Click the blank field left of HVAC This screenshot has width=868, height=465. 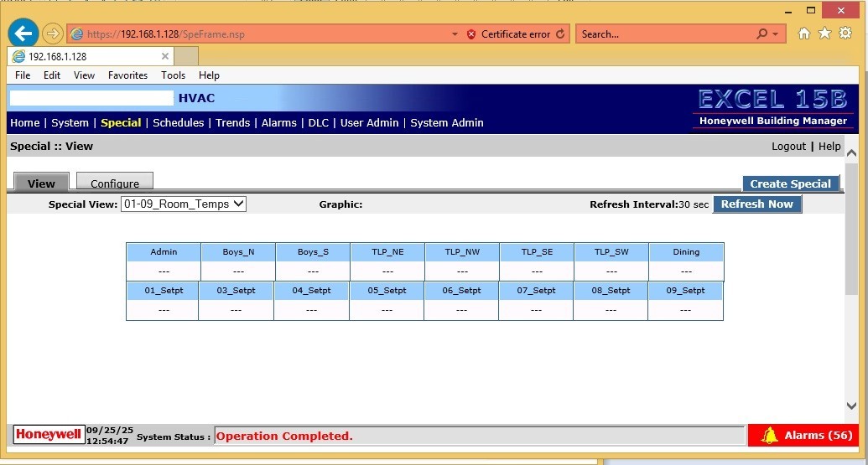tap(91, 98)
